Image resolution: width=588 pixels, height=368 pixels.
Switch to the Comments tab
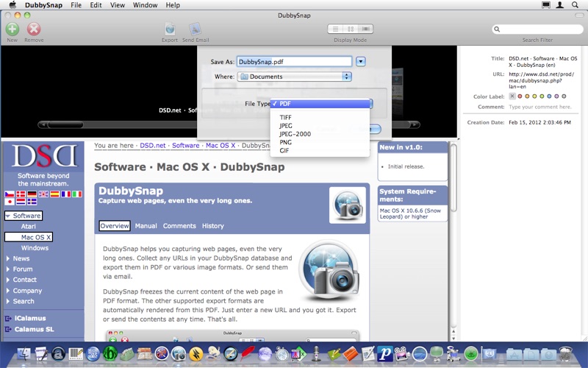point(179,226)
